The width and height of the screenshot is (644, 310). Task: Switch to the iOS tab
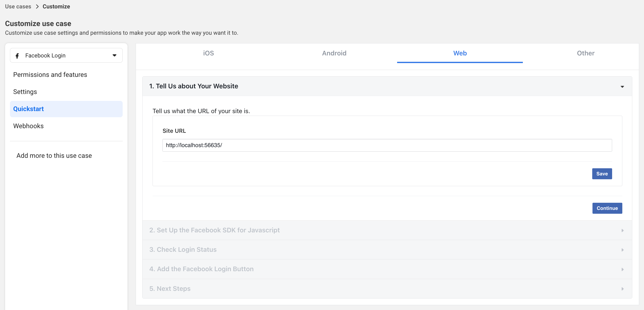pos(208,53)
